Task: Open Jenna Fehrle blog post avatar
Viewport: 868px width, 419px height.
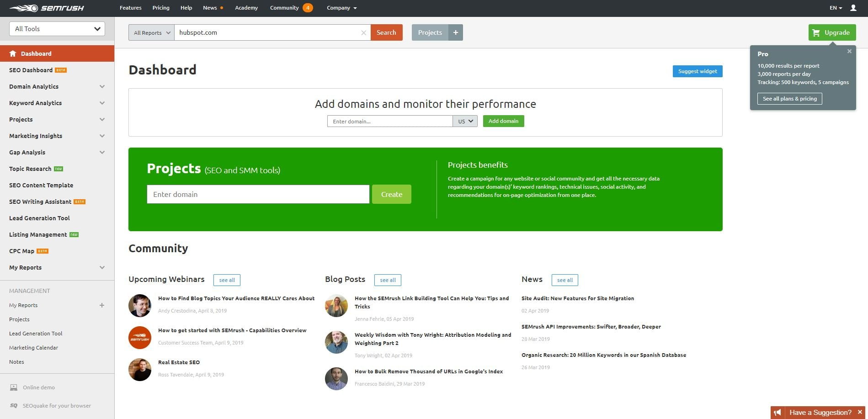Action: click(x=336, y=306)
